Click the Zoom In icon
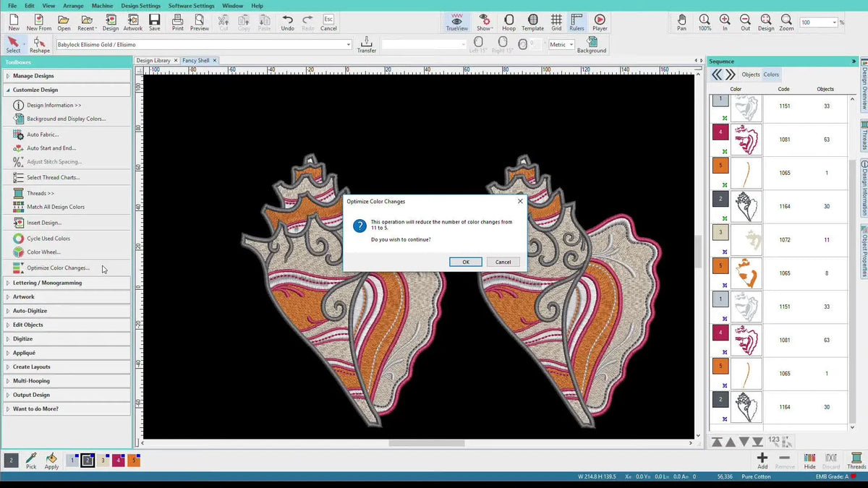The width and height of the screenshot is (868, 488). tap(725, 22)
